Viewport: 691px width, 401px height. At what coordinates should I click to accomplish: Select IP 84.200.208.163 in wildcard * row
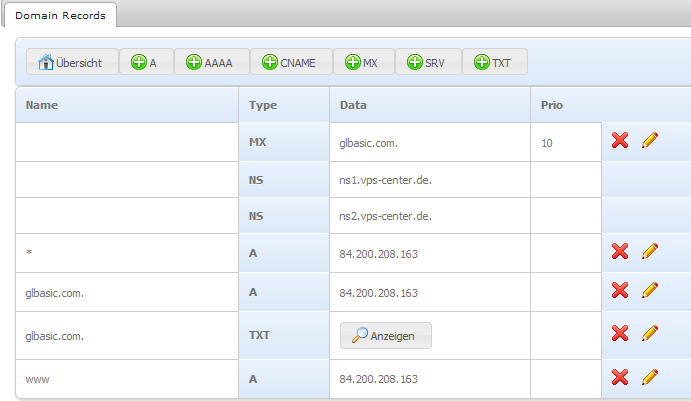pyautogui.click(x=430, y=253)
